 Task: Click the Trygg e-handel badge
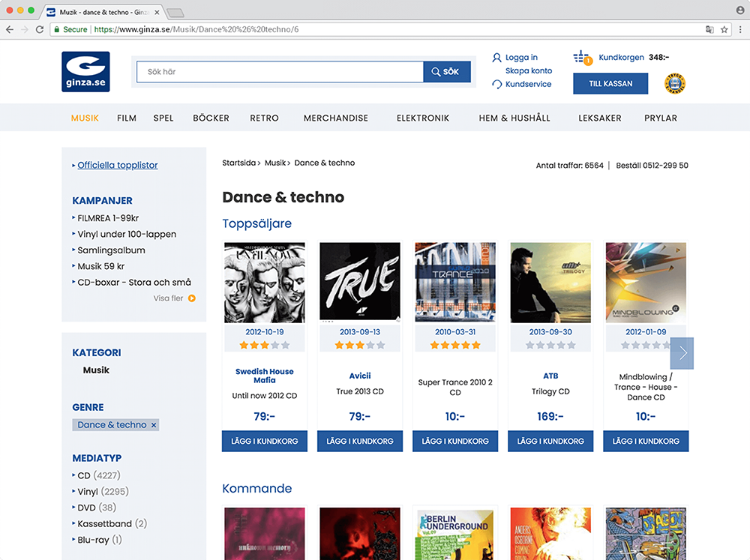click(675, 84)
